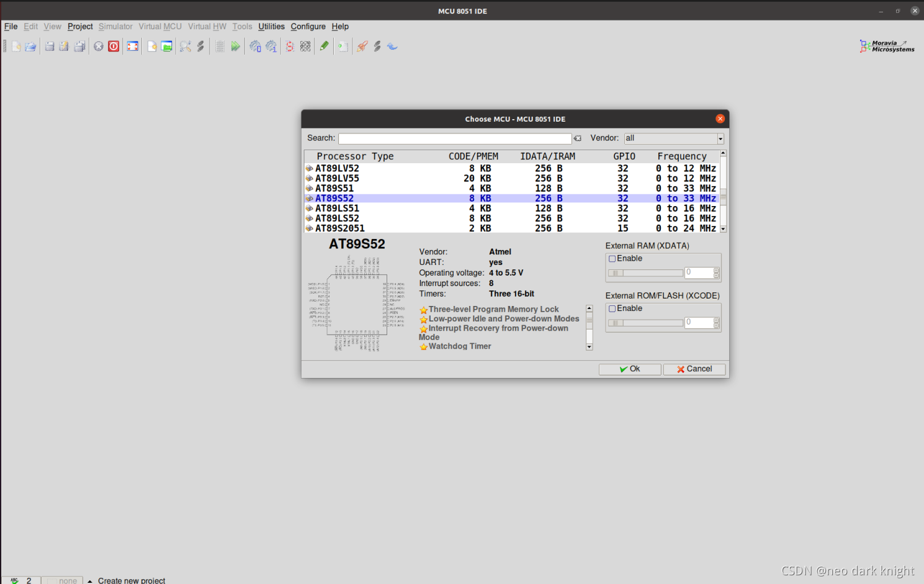The image size is (924, 584).
Task: Click the External ROM size value field
Action: pyautogui.click(x=699, y=323)
